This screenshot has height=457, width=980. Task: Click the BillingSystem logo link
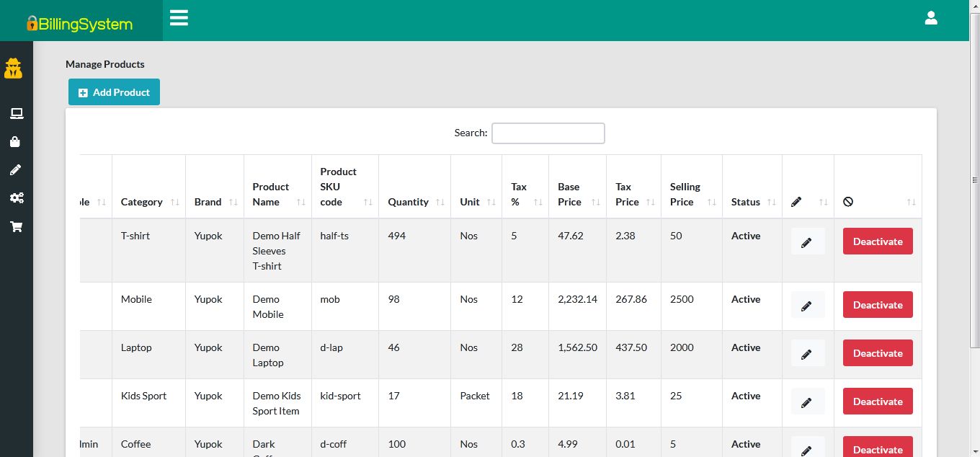(x=80, y=24)
